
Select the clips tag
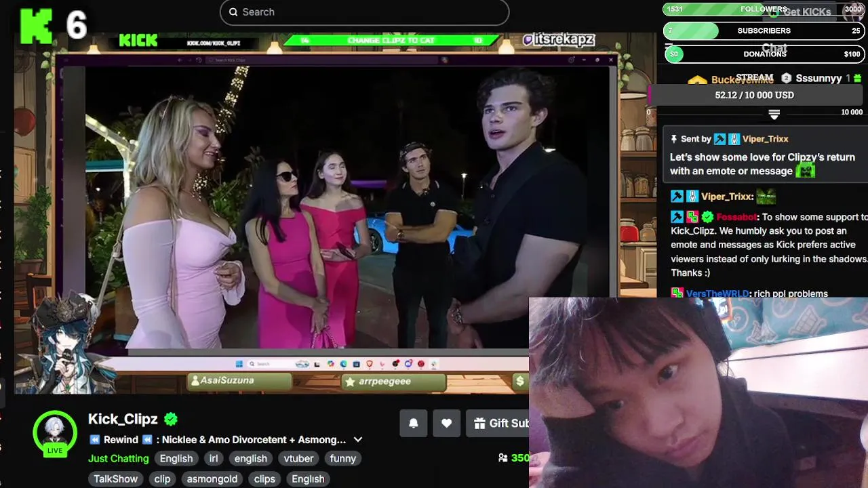coord(264,479)
